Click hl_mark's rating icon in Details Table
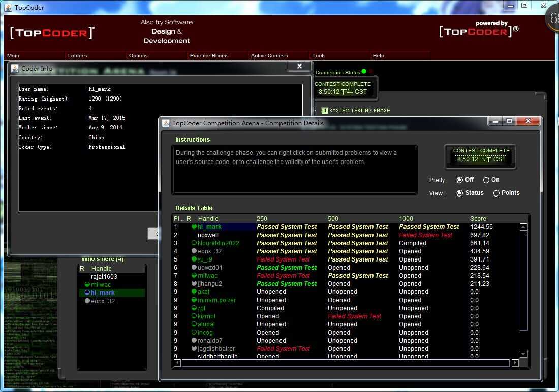 pyautogui.click(x=194, y=226)
